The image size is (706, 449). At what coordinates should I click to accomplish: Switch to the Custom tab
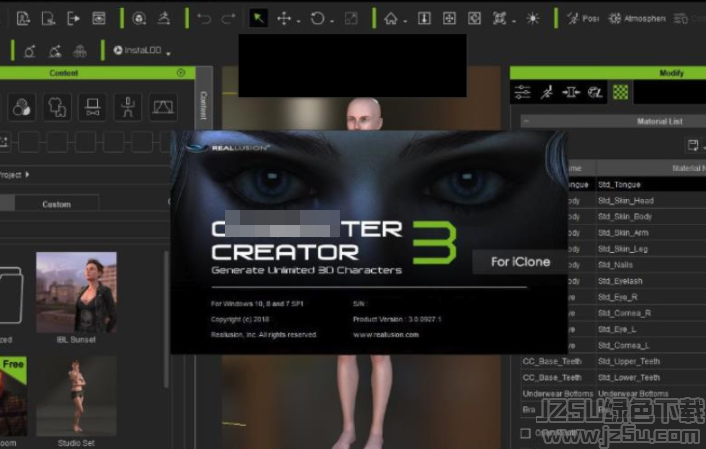(x=57, y=204)
